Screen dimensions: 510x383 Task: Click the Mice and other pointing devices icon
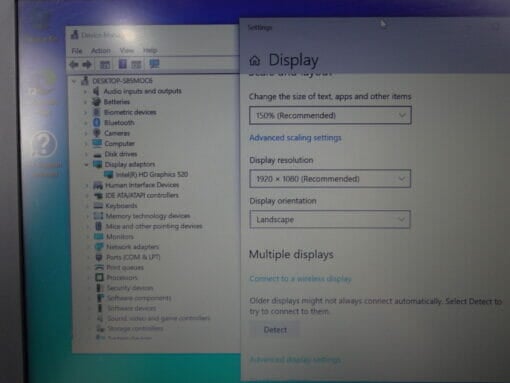pos(99,226)
